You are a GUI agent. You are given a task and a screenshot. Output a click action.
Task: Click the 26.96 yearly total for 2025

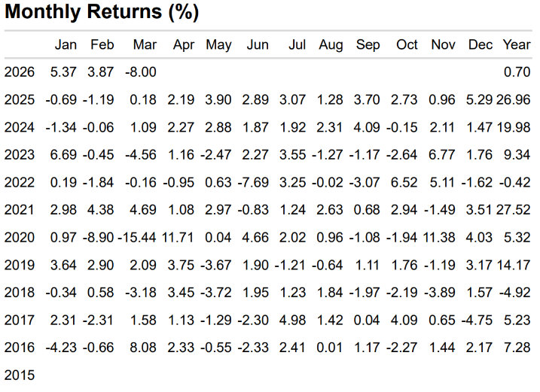point(515,100)
